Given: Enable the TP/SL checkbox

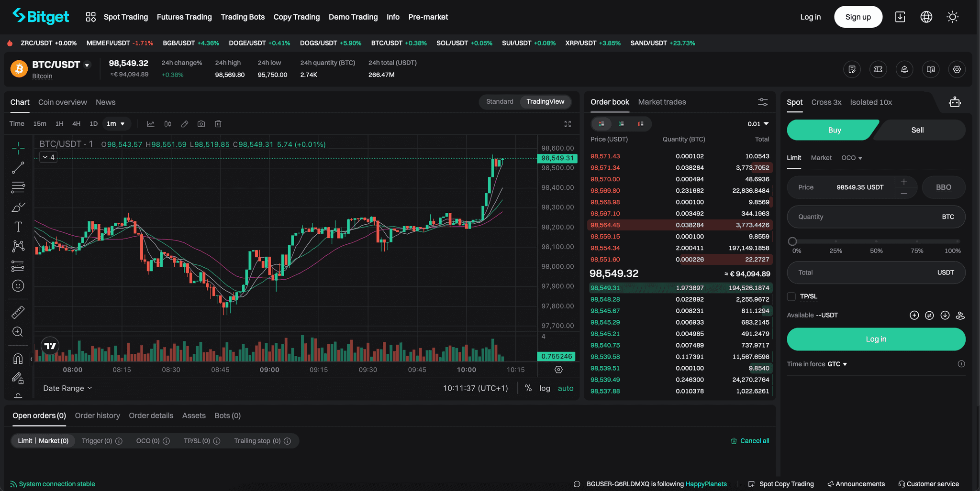Looking at the screenshot, I should coord(791,296).
